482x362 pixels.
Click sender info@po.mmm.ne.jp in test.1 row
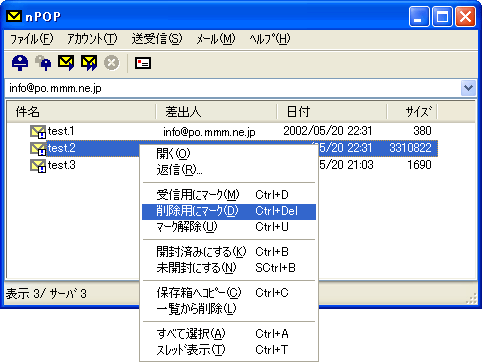(x=209, y=132)
